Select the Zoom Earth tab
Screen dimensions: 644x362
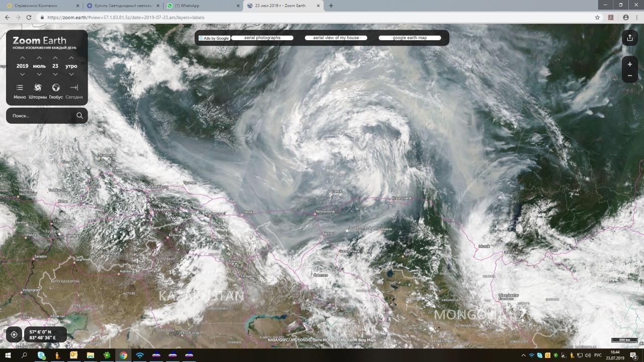click(x=284, y=6)
